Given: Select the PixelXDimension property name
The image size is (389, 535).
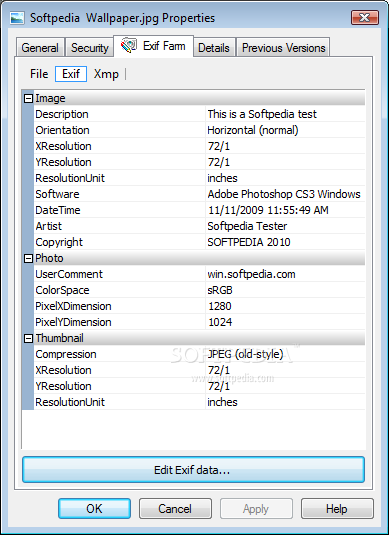Looking at the screenshot, I should pos(73,306).
